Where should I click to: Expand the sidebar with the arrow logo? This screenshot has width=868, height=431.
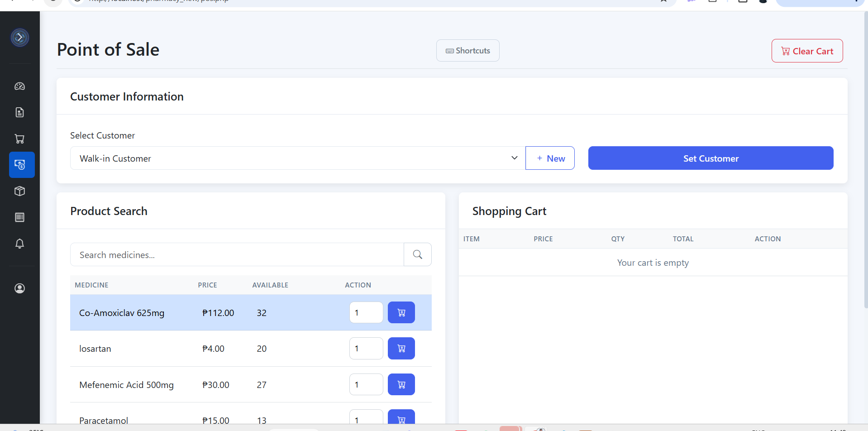(x=20, y=38)
